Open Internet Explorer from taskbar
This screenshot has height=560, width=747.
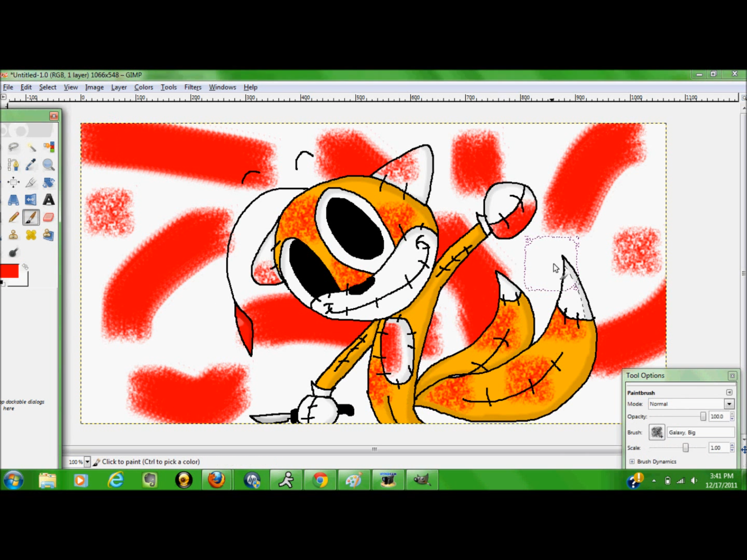[x=116, y=480]
